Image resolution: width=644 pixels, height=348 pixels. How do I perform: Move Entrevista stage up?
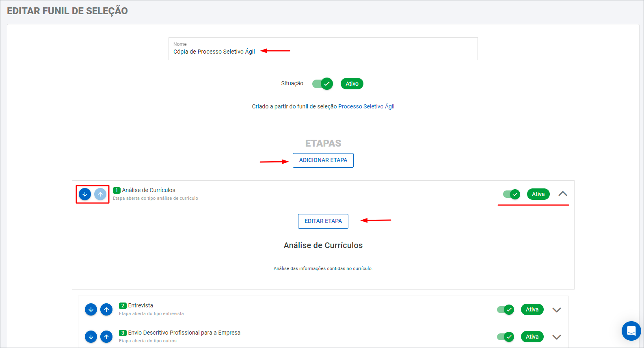(x=106, y=310)
